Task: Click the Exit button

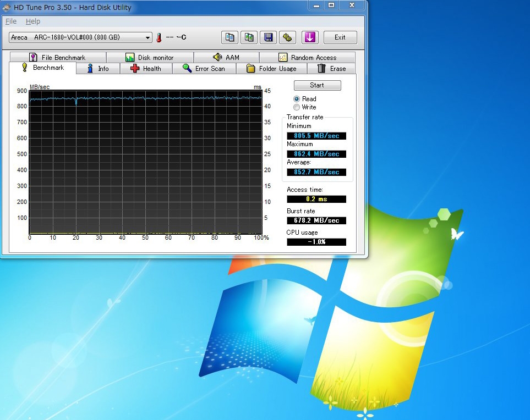Action: pyautogui.click(x=340, y=37)
